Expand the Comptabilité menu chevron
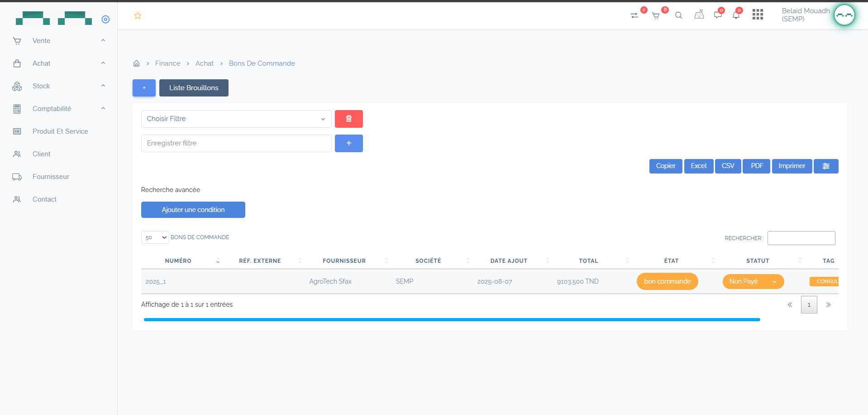The image size is (868, 415). 103,108
